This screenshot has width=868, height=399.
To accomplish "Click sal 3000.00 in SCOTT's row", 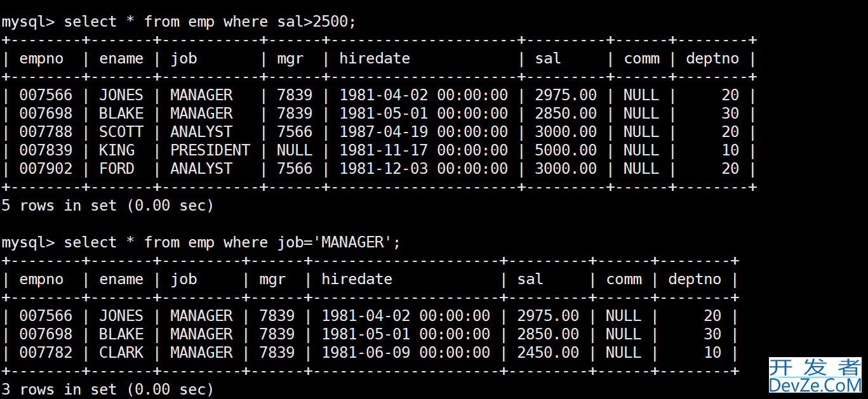I will [566, 132].
